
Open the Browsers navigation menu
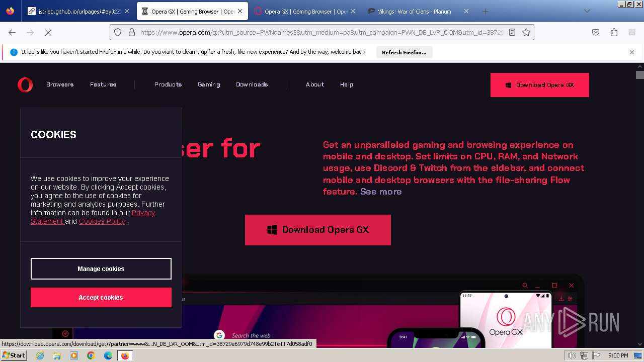click(x=60, y=84)
